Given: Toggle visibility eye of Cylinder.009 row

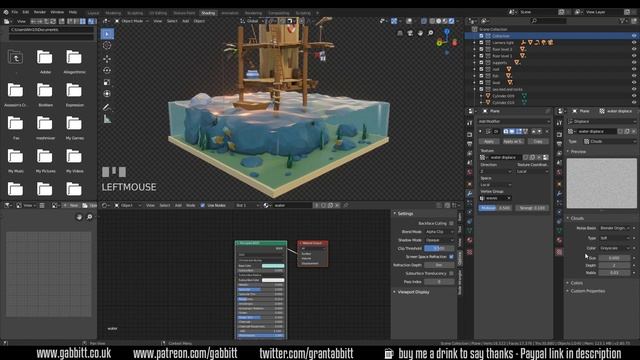Looking at the screenshot, I should pos(634,96).
